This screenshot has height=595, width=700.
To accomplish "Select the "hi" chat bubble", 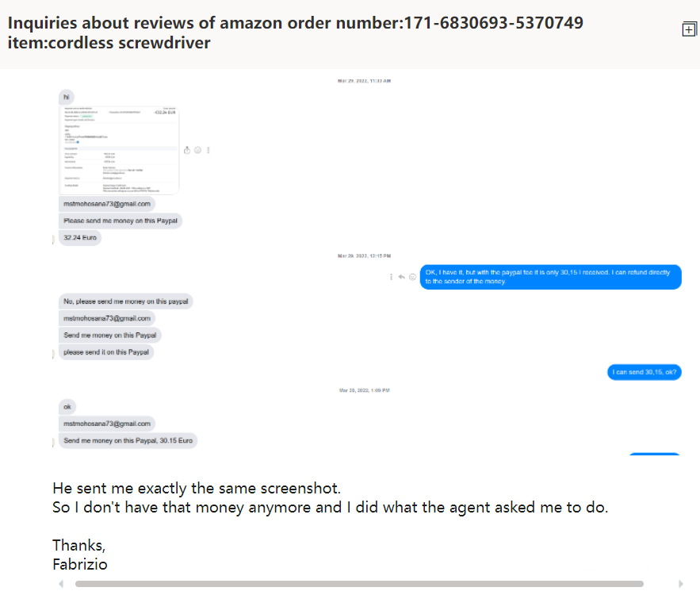I will pyautogui.click(x=67, y=97).
